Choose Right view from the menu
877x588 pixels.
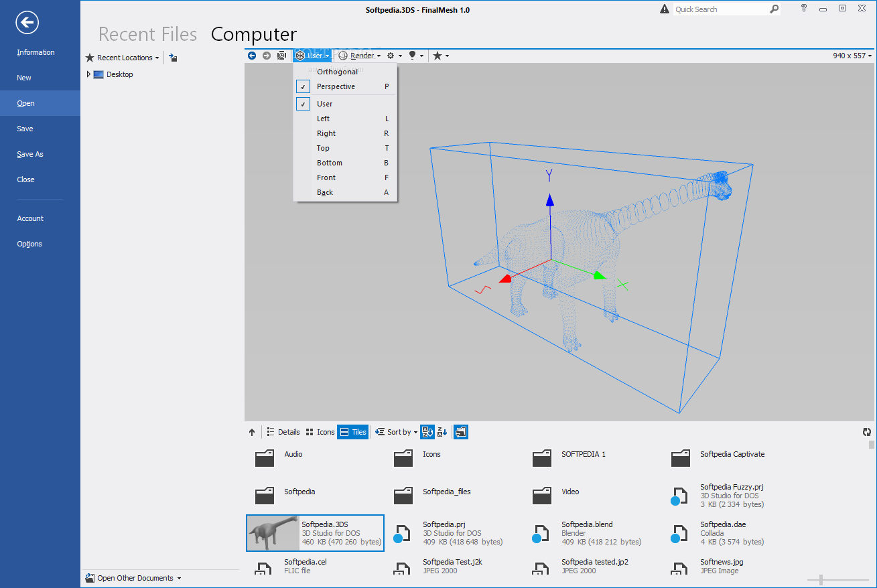(346, 133)
